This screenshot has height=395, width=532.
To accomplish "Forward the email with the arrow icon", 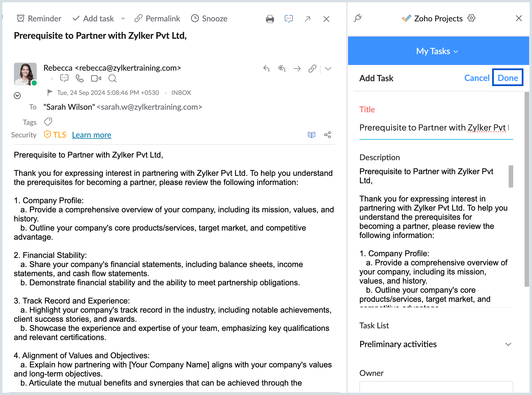I will (297, 69).
